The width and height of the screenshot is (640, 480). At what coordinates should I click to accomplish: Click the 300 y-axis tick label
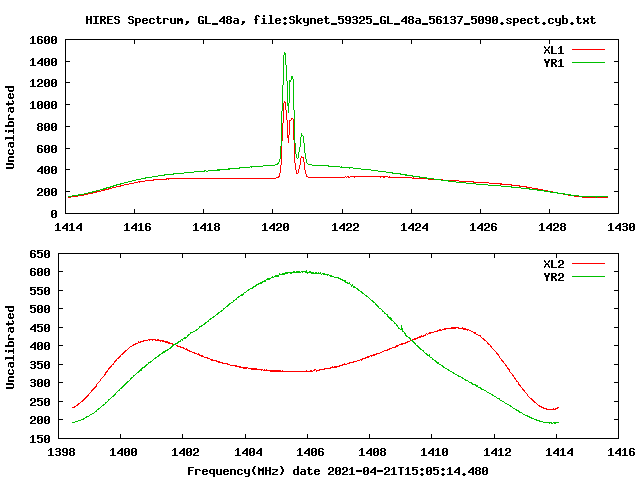pos(40,383)
